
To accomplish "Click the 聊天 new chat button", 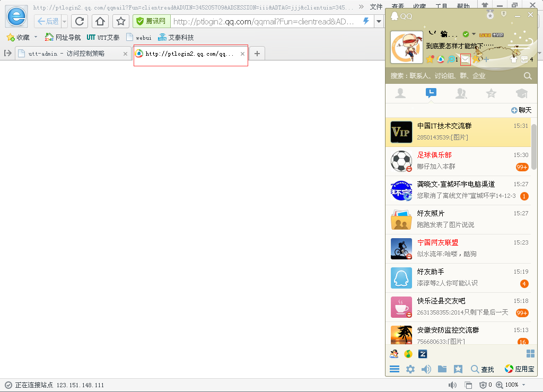I will [521, 110].
